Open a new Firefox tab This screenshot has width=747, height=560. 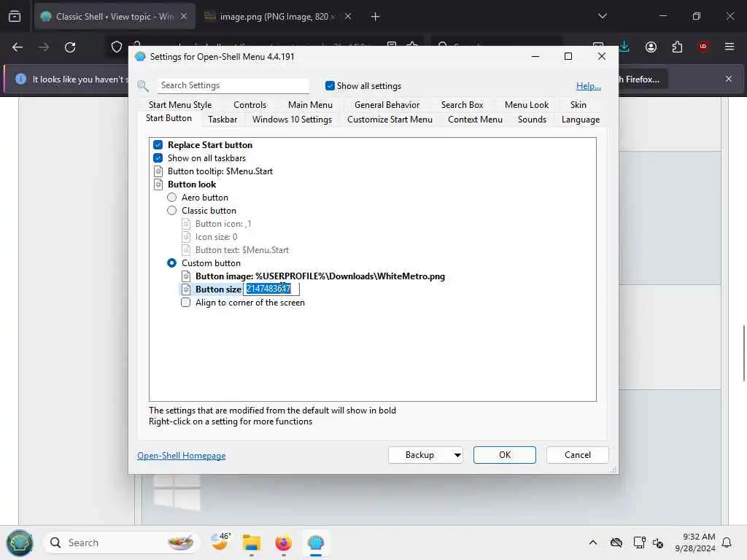coord(376,17)
